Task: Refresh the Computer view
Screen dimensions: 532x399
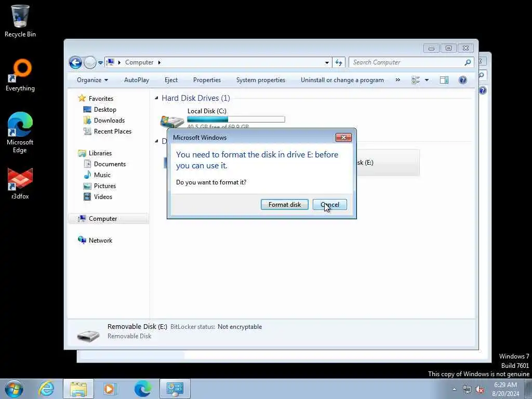Action: click(x=339, y=62)
